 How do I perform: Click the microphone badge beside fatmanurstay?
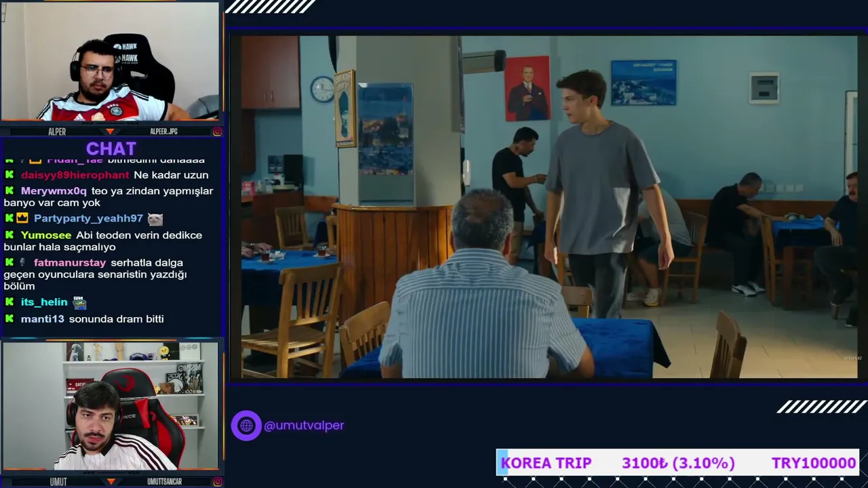tap(22, 262)
